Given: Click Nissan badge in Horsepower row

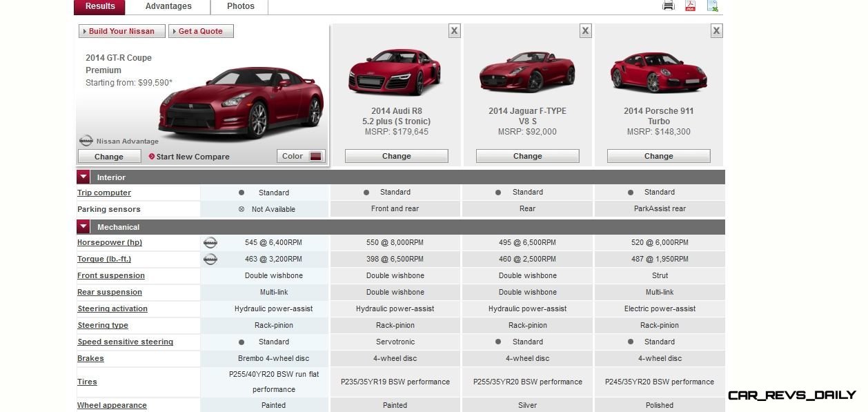Looking at the screenshot, I should [210, 243].
